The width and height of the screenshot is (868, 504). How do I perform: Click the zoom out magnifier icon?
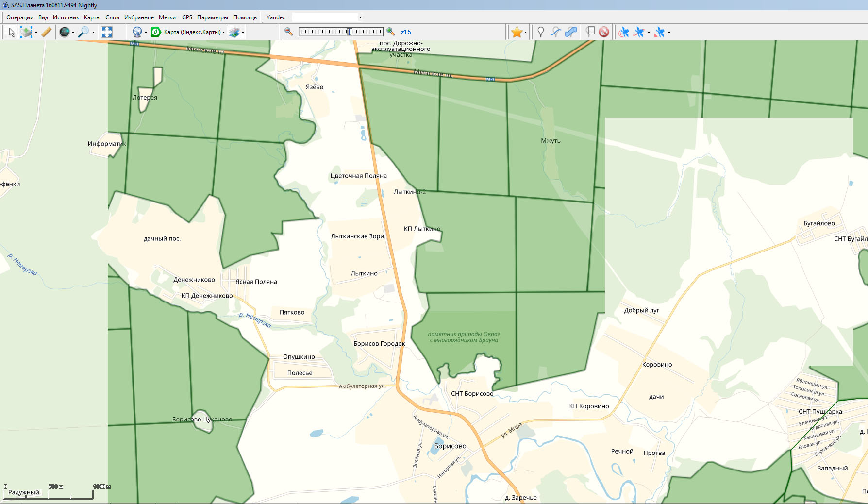289,32
